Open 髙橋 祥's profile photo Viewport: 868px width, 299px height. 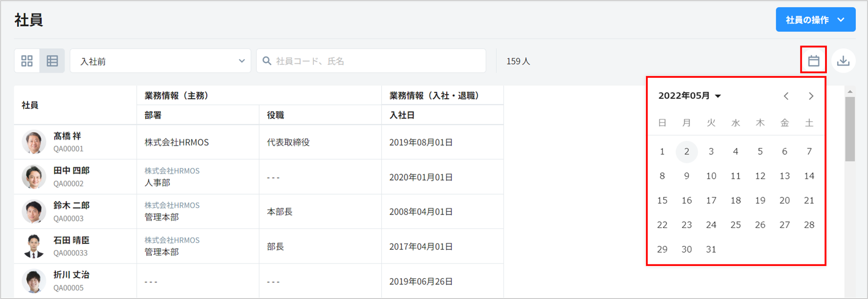[34, 142]
